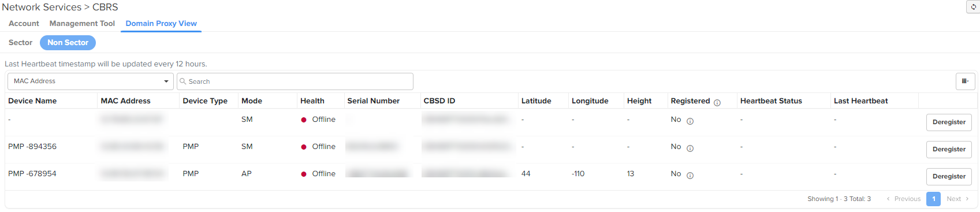The height and width of the screenshot is (212, 980).
Task: Select the Sector view toggle
Action: pyautogui.click(x=20, y=43)
